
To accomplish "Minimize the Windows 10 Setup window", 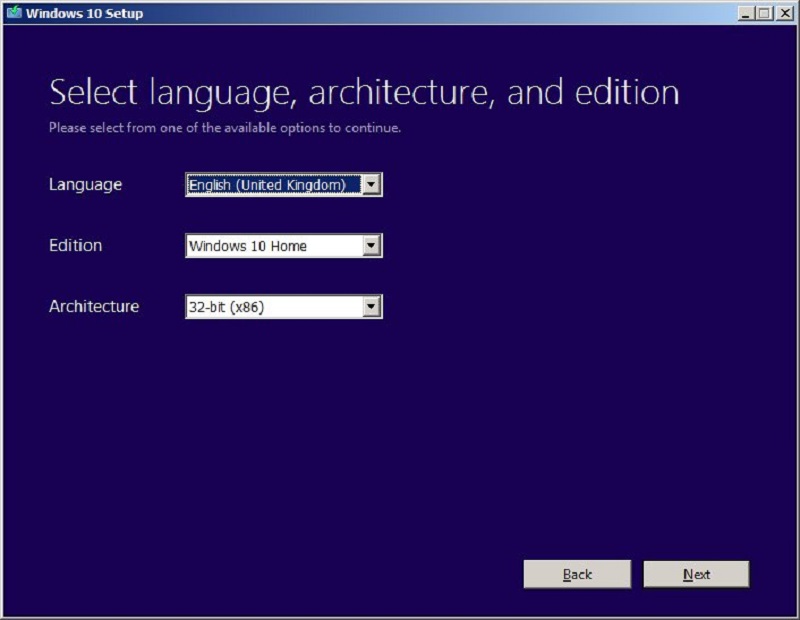I will point(746,13).
